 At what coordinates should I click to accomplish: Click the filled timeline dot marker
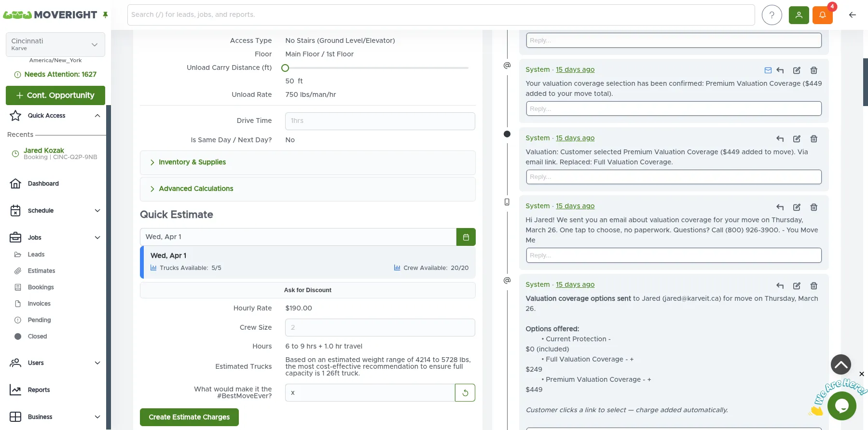(507, 134)
